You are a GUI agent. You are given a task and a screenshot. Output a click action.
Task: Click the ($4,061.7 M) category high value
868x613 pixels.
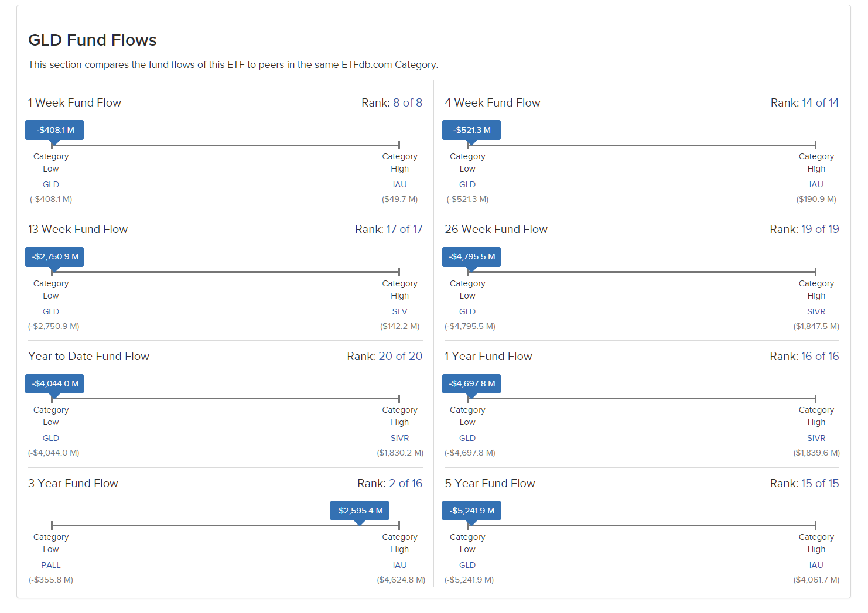(x=816, y=580)
